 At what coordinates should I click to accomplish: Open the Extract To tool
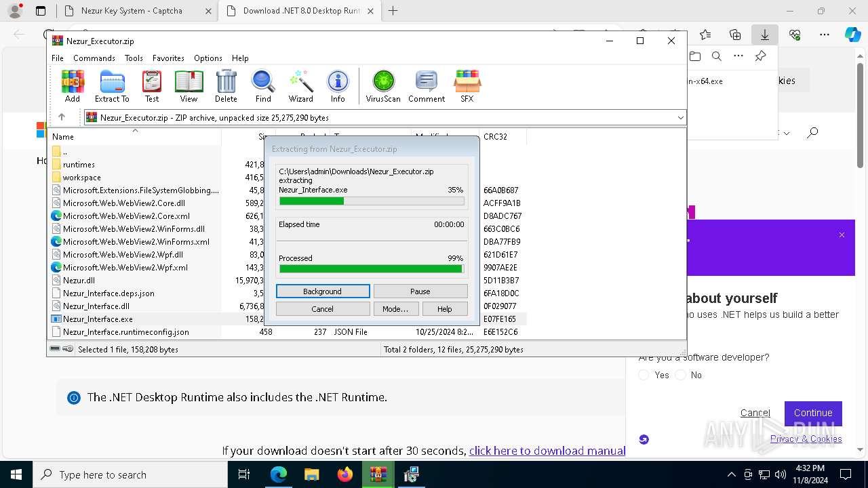pos(112,86)
